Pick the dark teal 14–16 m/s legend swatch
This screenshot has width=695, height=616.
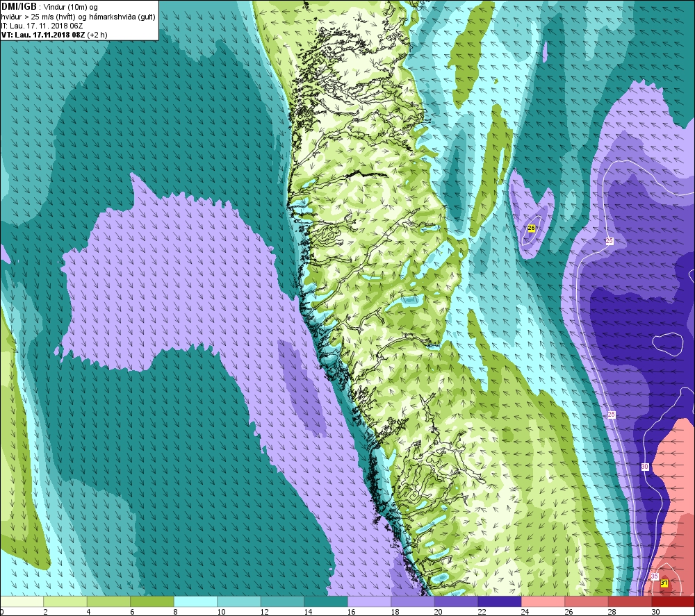[x=326, y=601]
